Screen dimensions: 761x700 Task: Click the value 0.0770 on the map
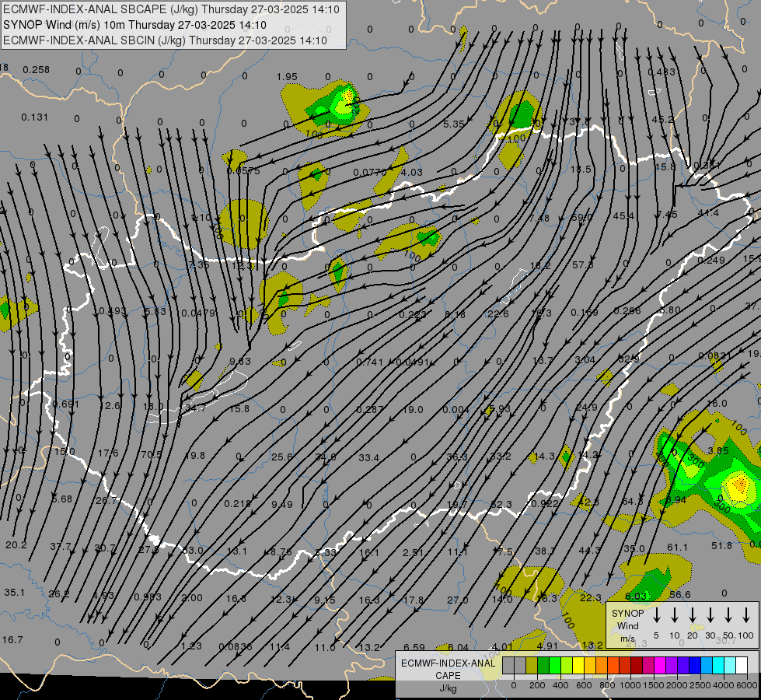tap(370, 172)
